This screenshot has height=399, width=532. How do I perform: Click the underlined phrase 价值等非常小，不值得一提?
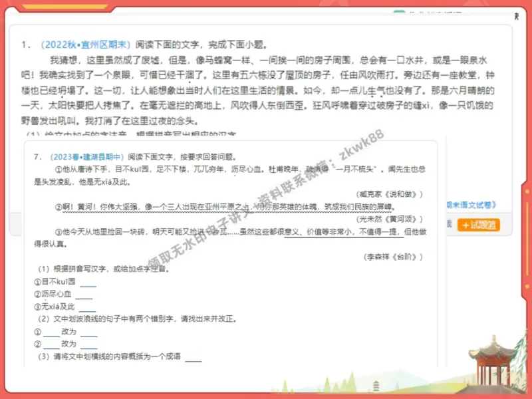tap(355, 231)
